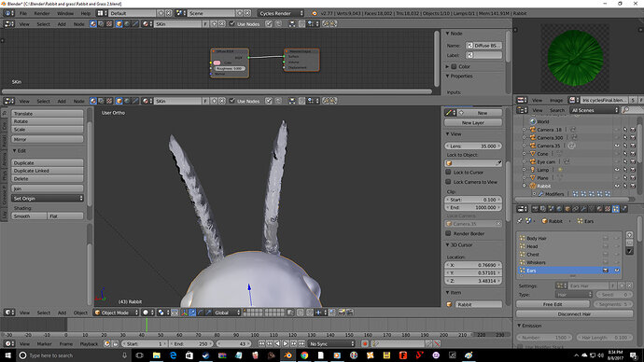Screen dimensions: 644x362
Task: Toggle visibility eye for Ears particle system
Action: 617,271
